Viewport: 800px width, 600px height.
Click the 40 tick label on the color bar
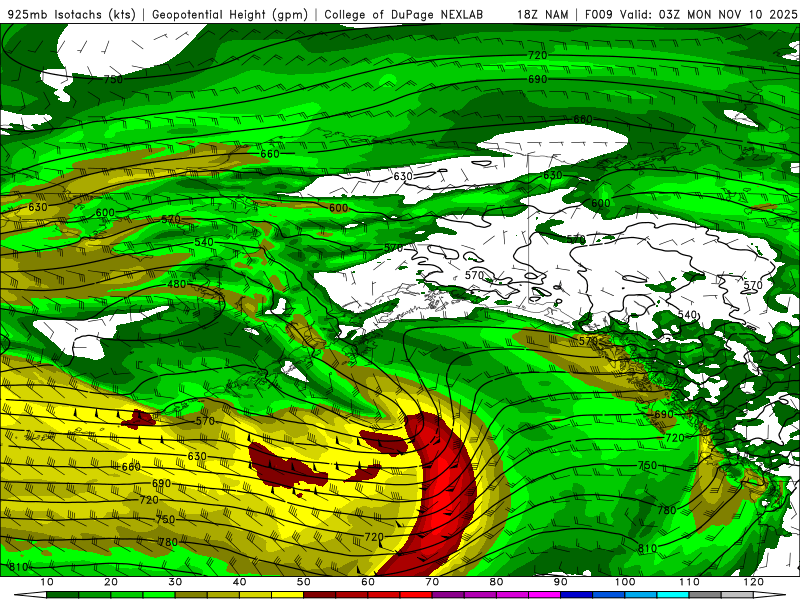coord(239,582)
